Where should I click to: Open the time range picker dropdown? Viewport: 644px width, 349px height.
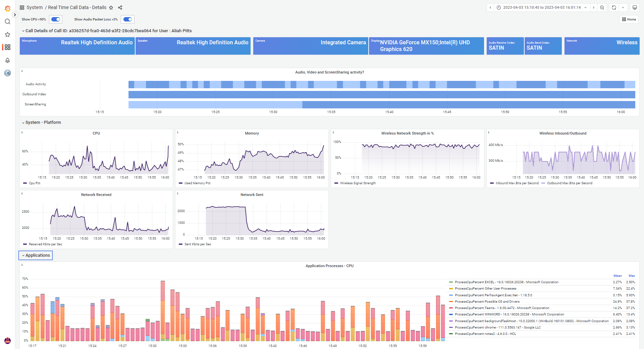[541, 7]
